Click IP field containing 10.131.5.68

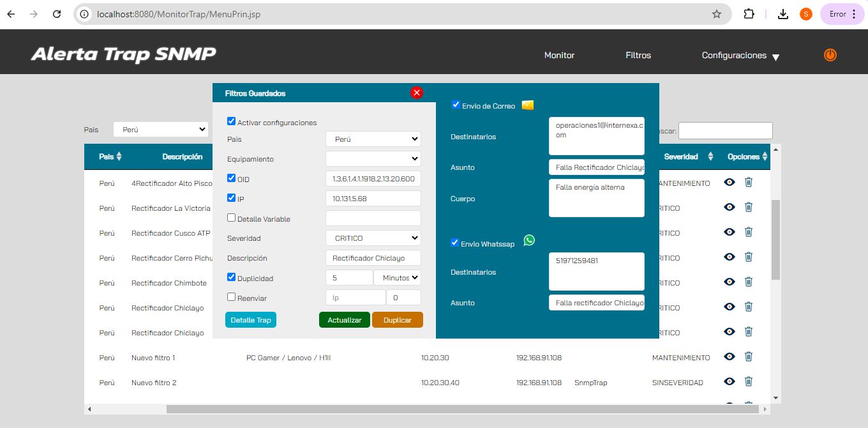(373, 199)
